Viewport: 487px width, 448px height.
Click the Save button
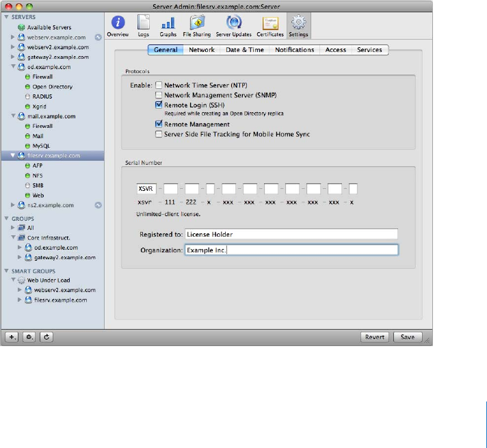coord(408,337)
